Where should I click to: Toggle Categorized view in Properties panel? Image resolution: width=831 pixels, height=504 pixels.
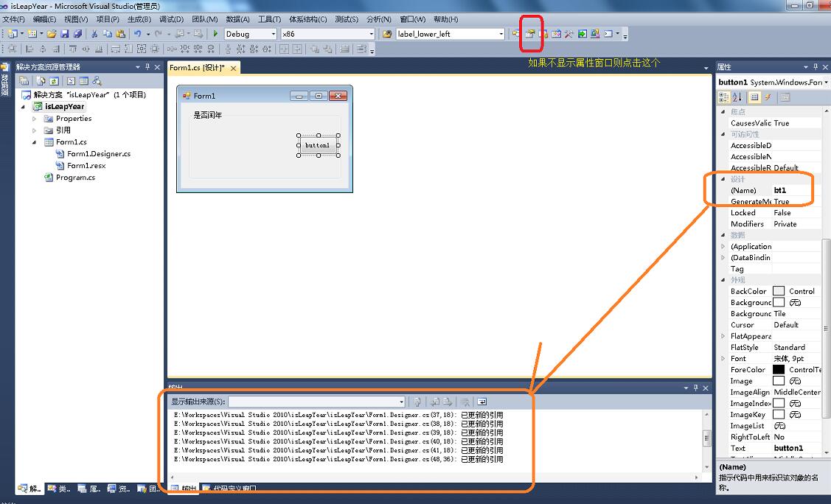(x=724, y=97)
